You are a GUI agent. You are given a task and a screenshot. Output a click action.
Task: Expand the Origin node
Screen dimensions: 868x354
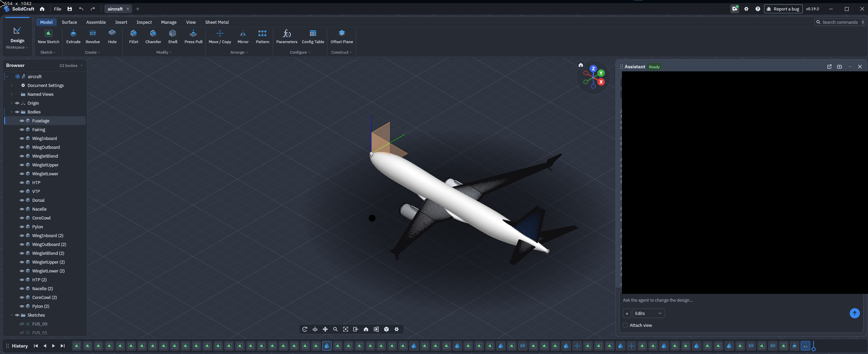pos(12,103)
